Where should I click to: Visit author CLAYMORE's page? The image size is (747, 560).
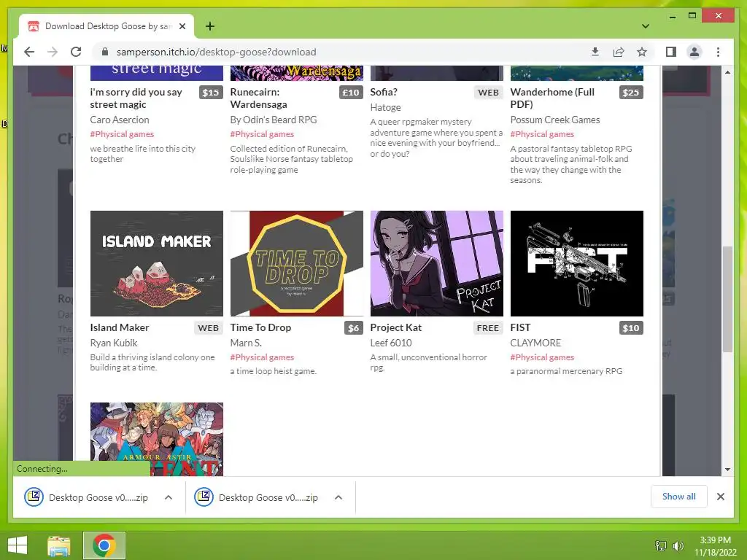[x=535, y=343]
